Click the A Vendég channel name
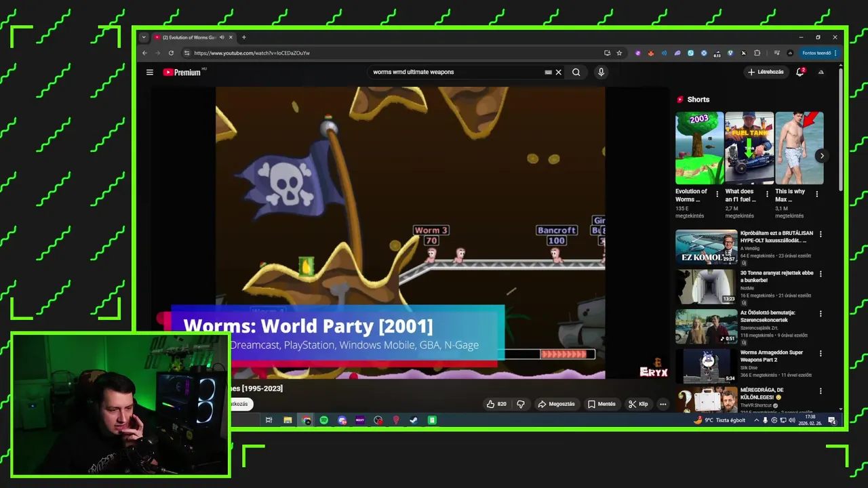Image resolution: width=868 pixels, height=488 pixels. tap(750, 249)
